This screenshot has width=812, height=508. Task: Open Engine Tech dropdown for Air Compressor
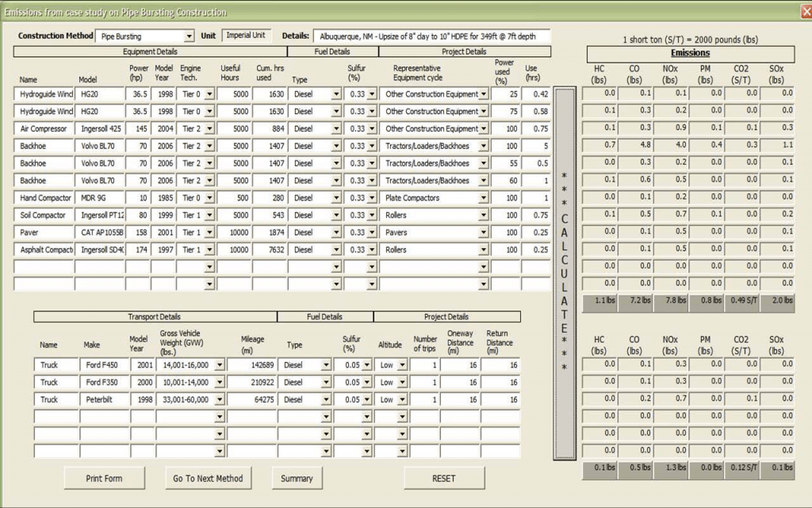(209, 129)
